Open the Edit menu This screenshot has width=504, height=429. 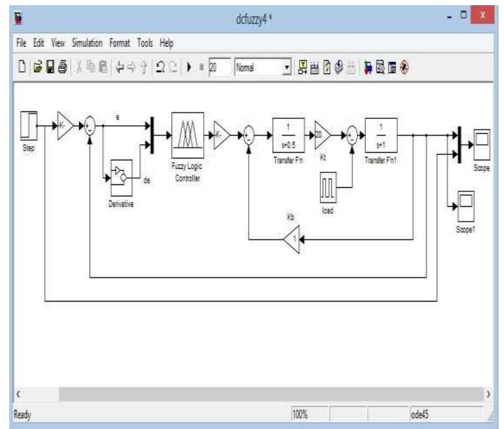(x=38, y=42)
